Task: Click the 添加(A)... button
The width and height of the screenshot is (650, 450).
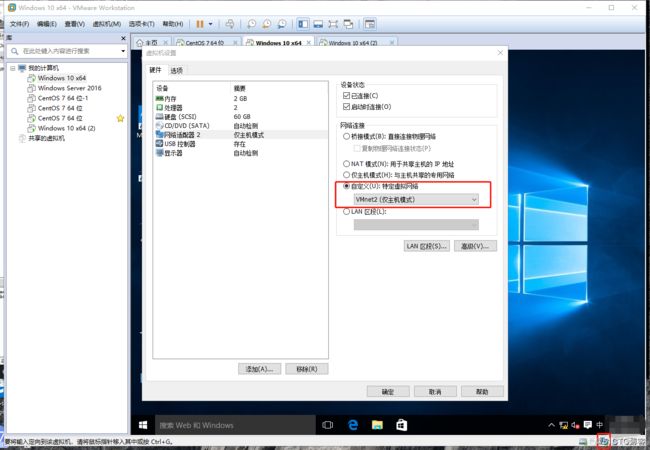Action: (x=260, y=369)
